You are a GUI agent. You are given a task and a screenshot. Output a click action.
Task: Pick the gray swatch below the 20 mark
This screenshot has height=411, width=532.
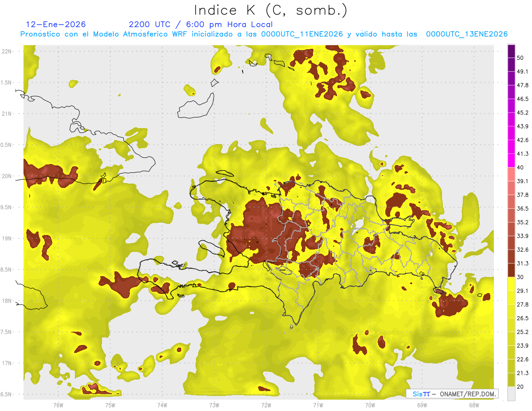(x=511, y=393)
